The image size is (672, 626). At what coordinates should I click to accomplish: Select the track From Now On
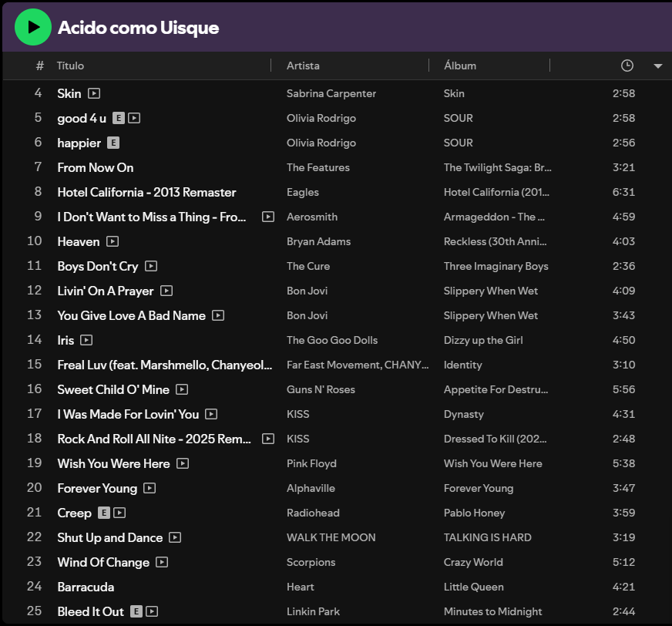coord(95,167)
